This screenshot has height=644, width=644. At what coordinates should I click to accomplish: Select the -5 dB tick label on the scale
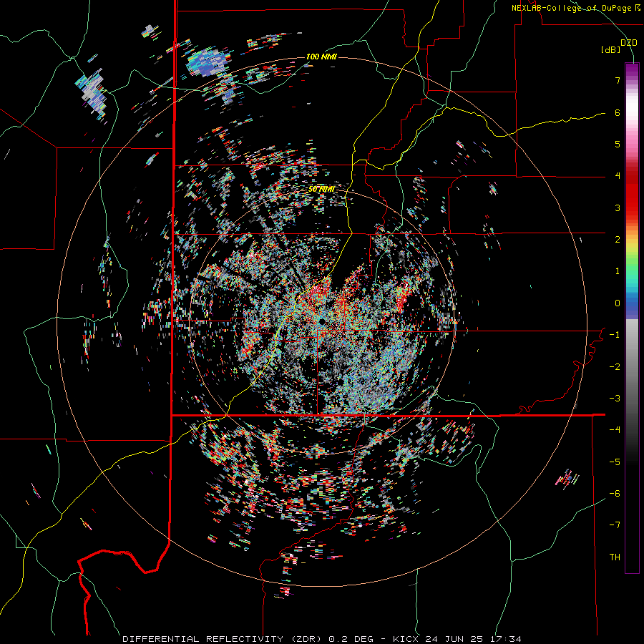[615, 462]
